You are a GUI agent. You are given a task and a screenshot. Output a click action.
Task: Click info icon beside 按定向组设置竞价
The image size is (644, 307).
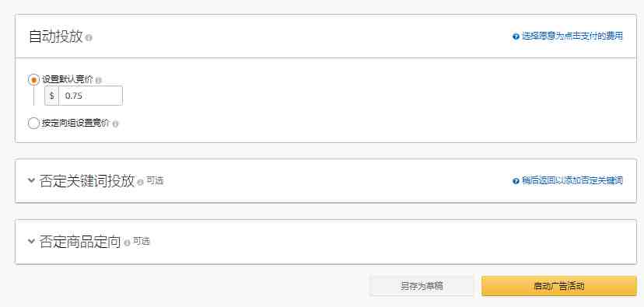tap(115, 124)
